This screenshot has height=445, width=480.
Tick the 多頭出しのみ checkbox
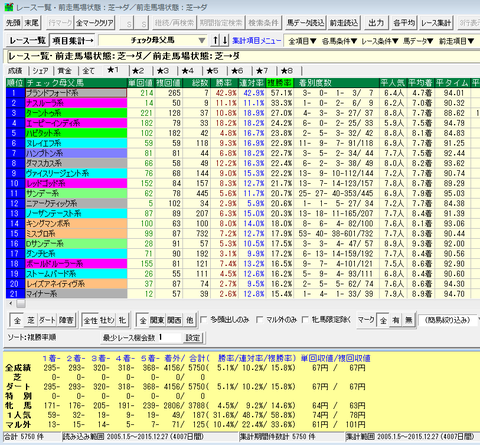pos(203,320)
